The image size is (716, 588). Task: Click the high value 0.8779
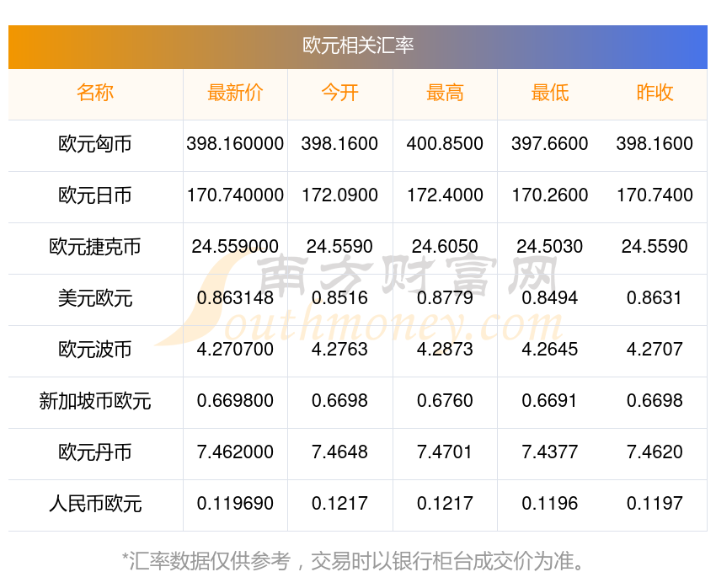[445, 298]
